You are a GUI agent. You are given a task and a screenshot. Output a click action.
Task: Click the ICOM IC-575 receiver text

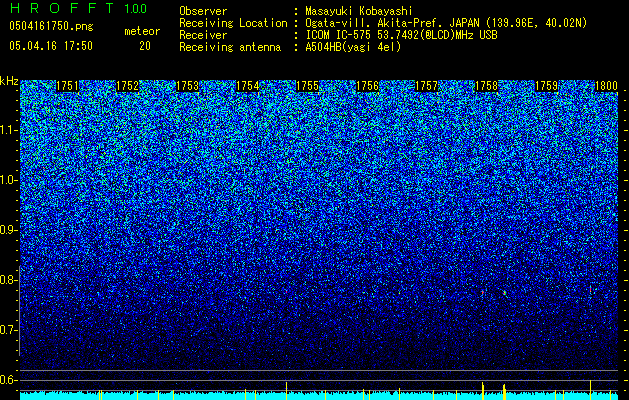[x=401, y=35]
